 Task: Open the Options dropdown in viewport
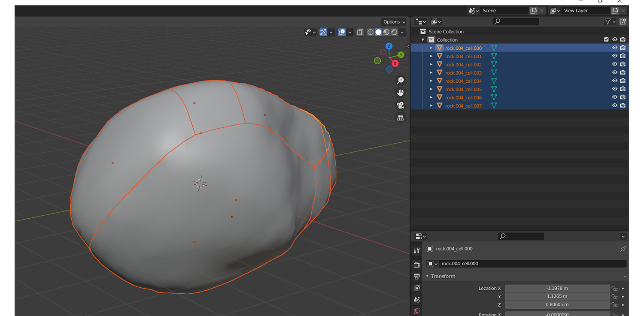pyautogui.click(x=394, y=22)
